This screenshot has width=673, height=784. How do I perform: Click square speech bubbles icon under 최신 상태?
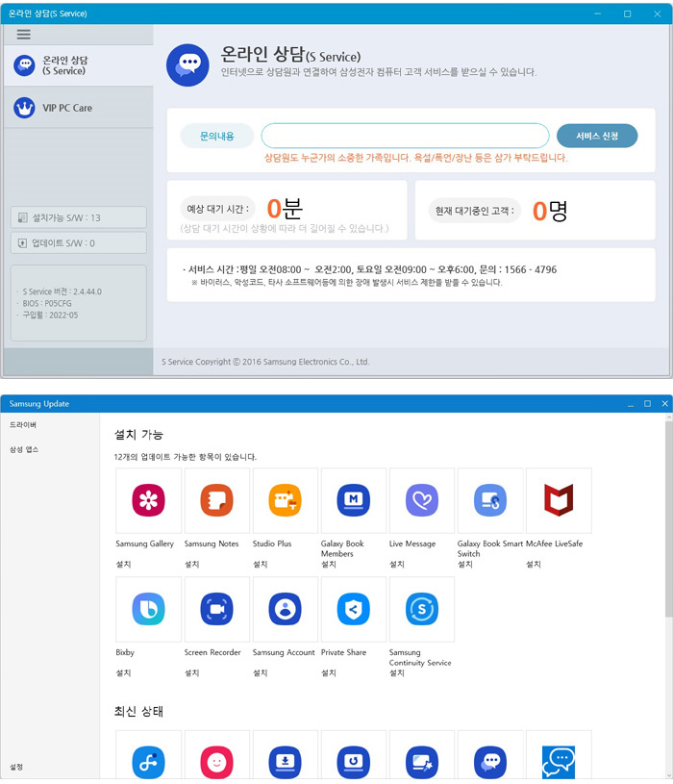[559, 762]
